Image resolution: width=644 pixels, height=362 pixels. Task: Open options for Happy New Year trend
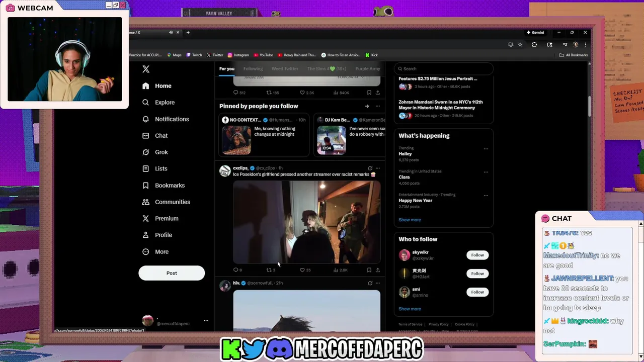coord(486,195)
